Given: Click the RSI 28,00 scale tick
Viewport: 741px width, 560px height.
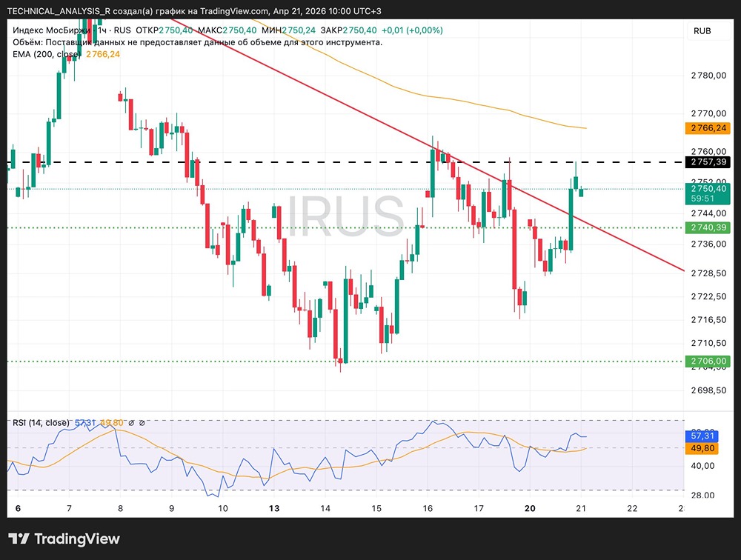Looking at the screenshot, I should [x=702, y=495].
